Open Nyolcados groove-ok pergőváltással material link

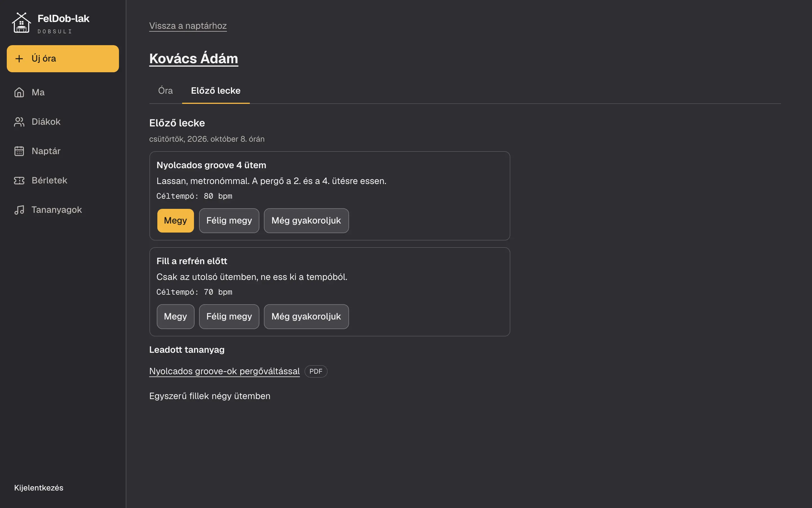[224, 371]
